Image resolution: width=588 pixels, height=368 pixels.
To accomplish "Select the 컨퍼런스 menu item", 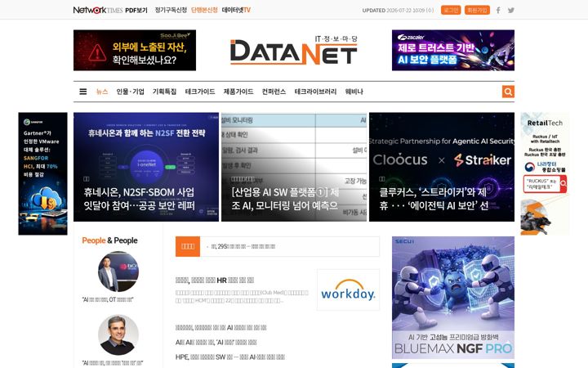I will point(274,92).
